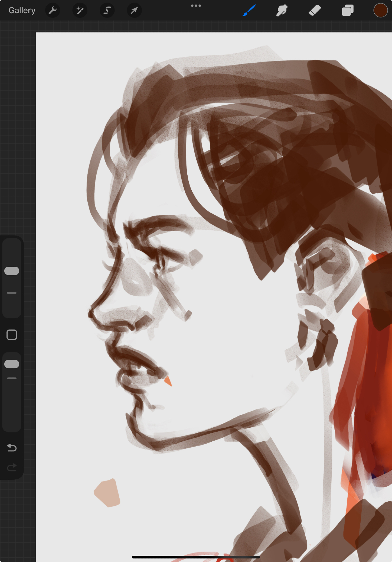Select the Eraser tool

(x=314, y=11)
